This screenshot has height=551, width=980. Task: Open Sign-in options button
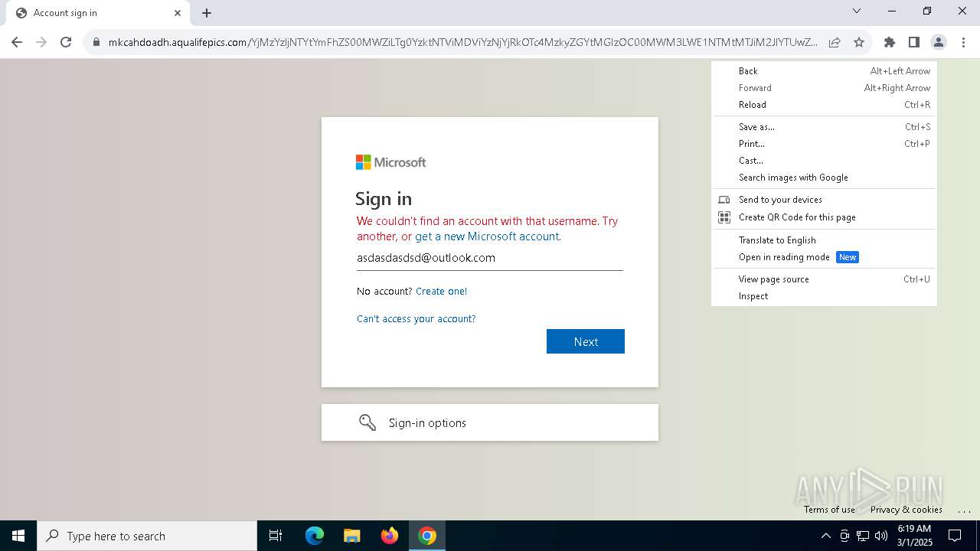[490, 422]
